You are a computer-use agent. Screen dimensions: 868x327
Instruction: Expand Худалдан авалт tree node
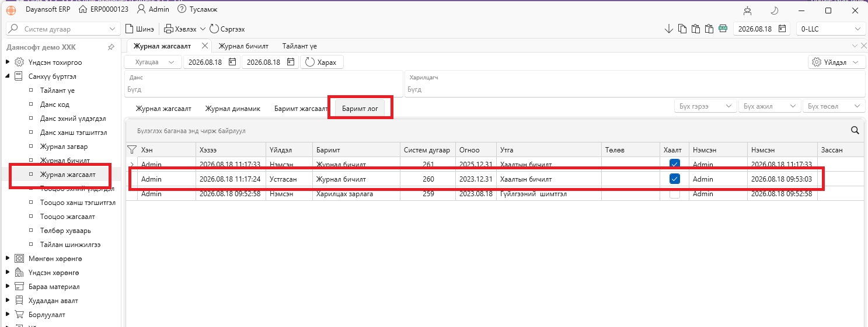[8, 301]
